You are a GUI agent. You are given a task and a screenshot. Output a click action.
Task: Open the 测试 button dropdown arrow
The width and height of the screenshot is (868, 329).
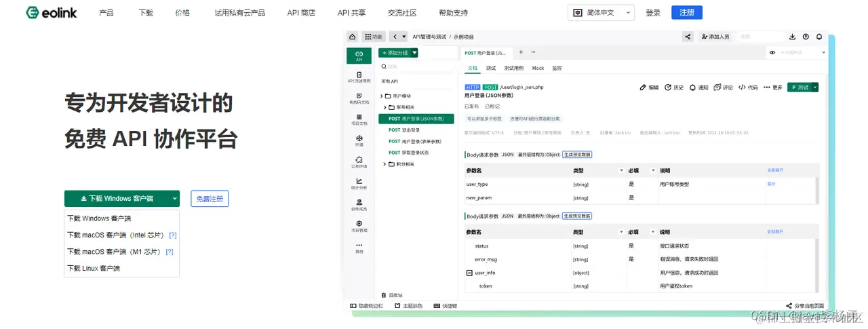tap(815, 88)
